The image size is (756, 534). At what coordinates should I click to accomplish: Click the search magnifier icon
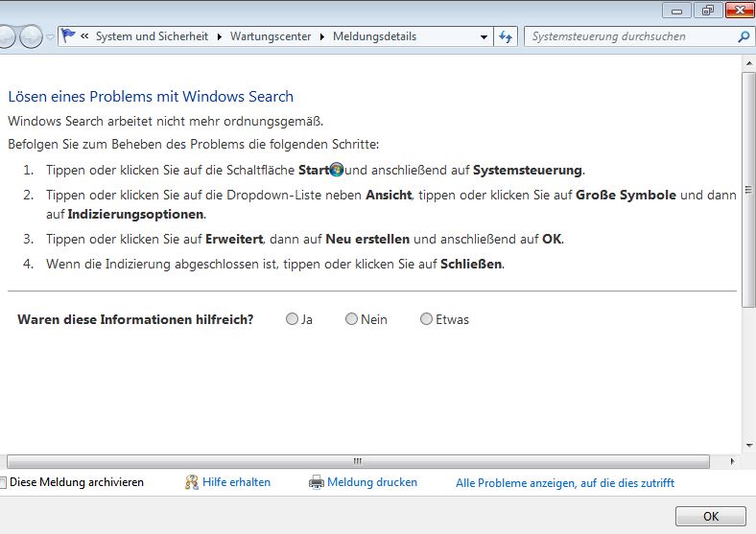coord(744,36)
